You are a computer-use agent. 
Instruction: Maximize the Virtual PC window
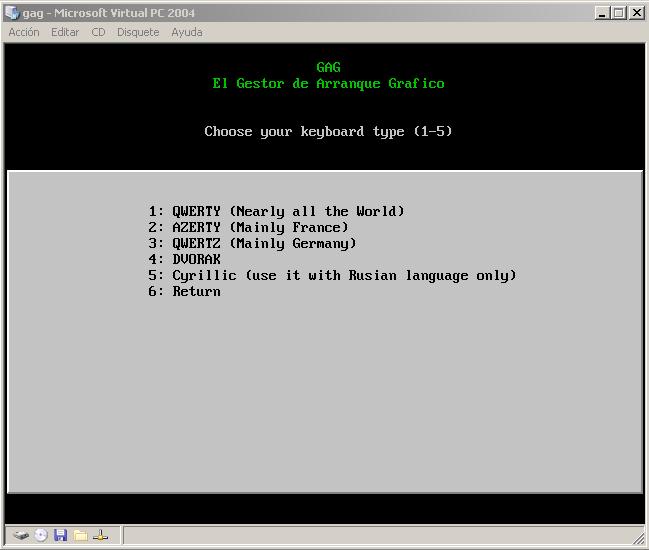[619, 13]
